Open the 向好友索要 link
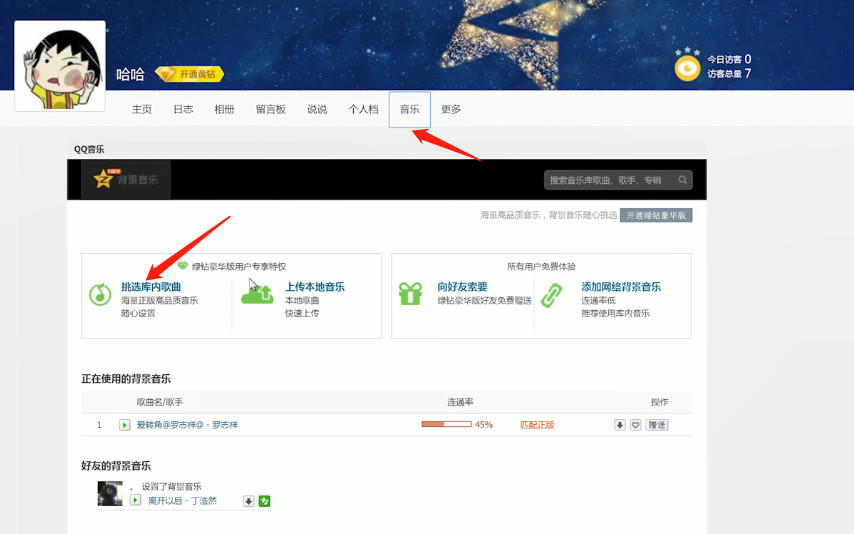The image size is (854, 534). pyautogui.click(x=462, y=287)
